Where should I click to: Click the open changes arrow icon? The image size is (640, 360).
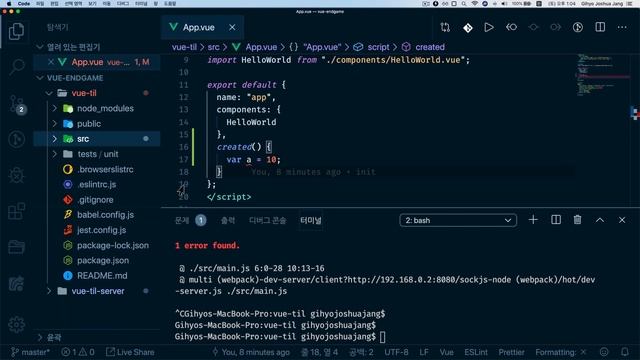click(x=511, y=27)
